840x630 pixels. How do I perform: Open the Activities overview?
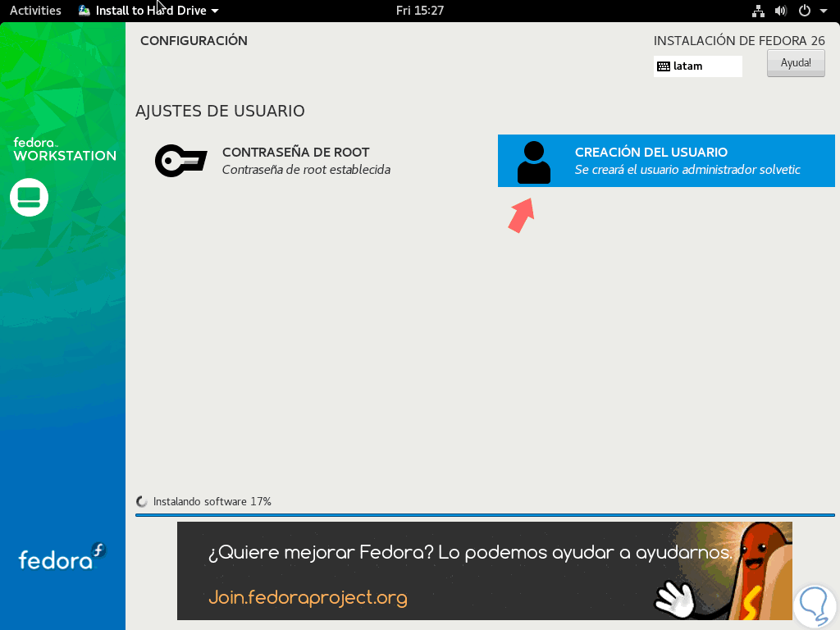click(x=35, y=10)
